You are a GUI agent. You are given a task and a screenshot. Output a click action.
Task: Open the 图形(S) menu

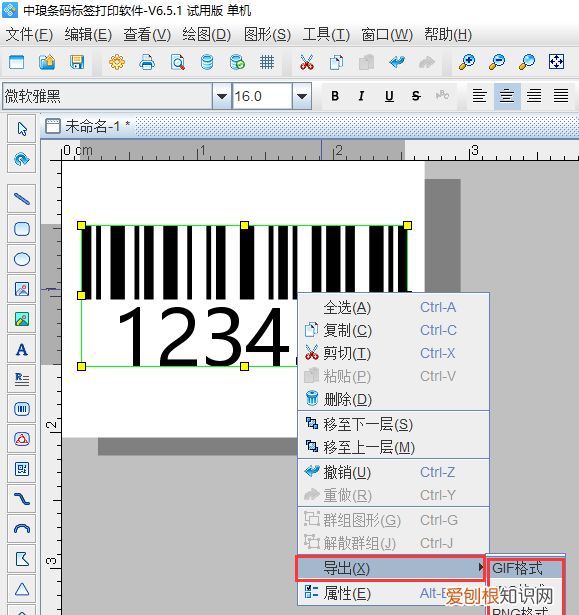[267, 35]
